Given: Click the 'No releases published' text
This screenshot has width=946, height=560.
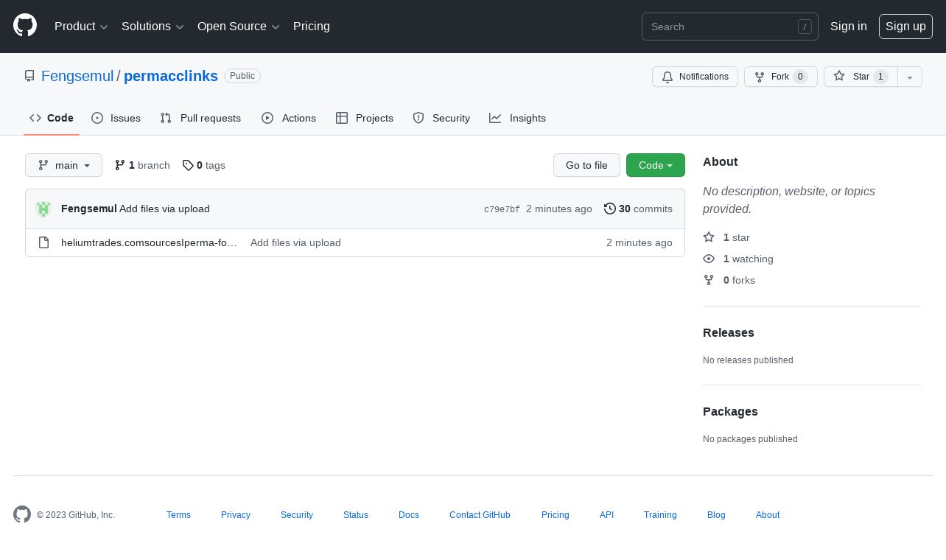Looking at the screenshot, I should [x=748, y=360].
